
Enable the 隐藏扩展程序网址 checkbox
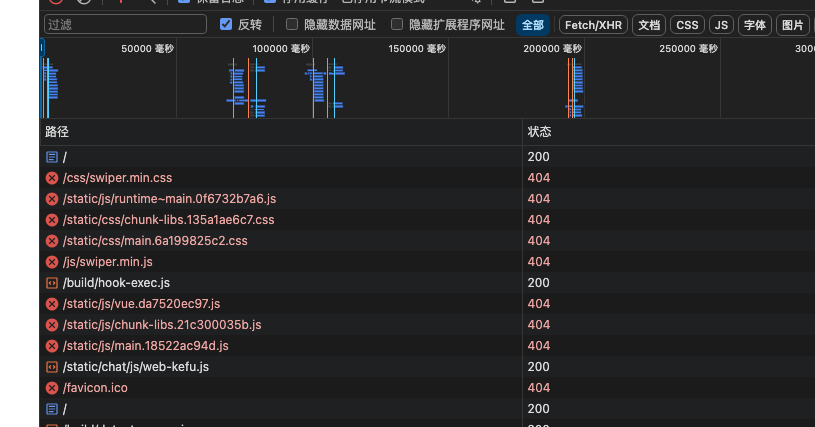(397, 24)
